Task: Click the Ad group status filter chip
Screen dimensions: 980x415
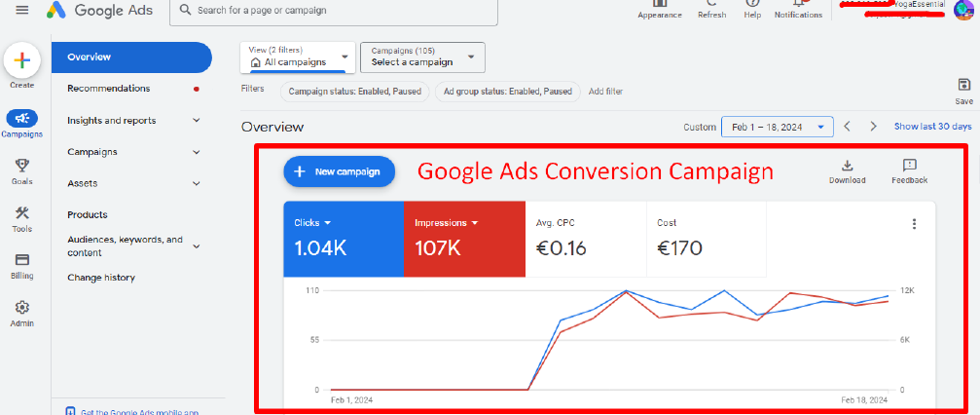Action: pos(507,92)
